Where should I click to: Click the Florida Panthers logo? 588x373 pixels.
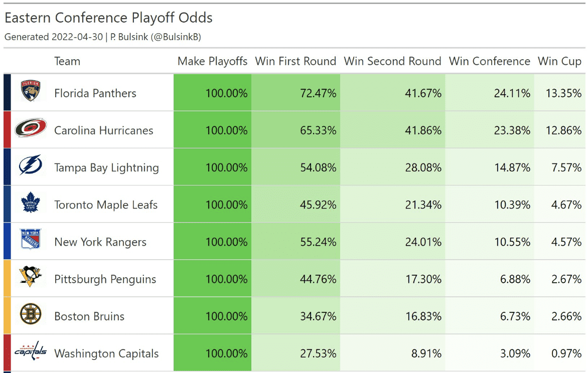point(31,92)
